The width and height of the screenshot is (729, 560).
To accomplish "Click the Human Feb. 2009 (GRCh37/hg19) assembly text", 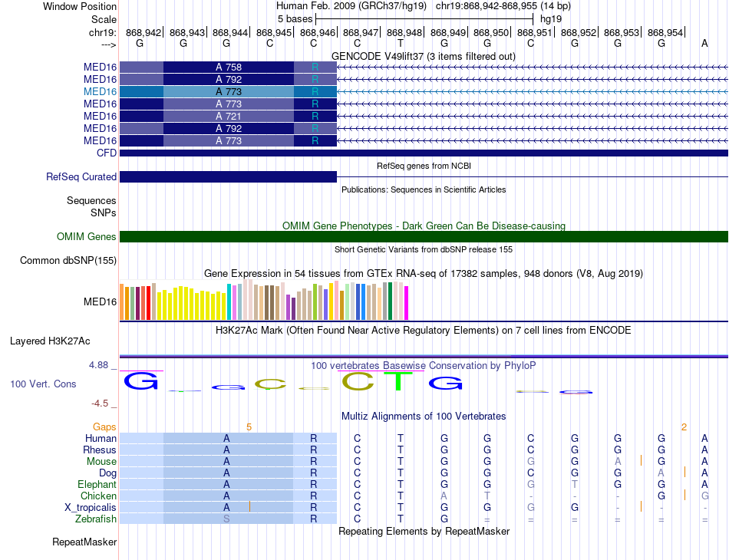I will point(351,6).
